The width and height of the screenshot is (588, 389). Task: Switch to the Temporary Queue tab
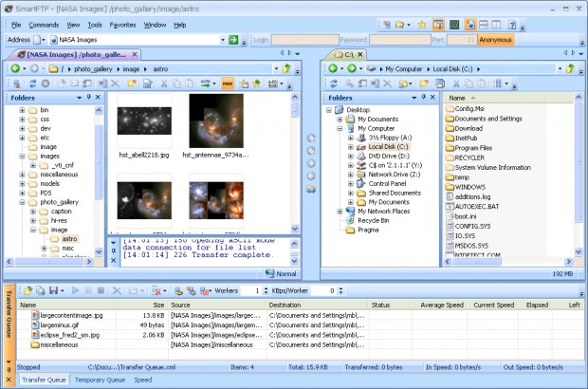click(100, 380)
